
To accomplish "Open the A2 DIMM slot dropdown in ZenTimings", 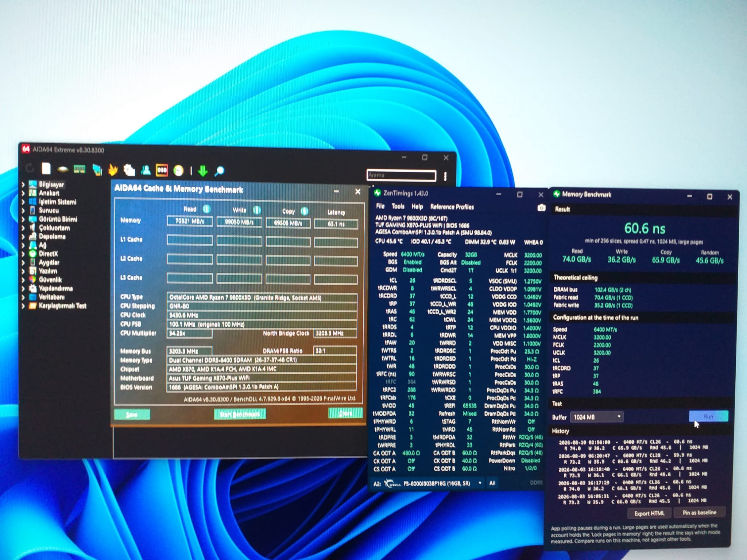I will (434, 483).
